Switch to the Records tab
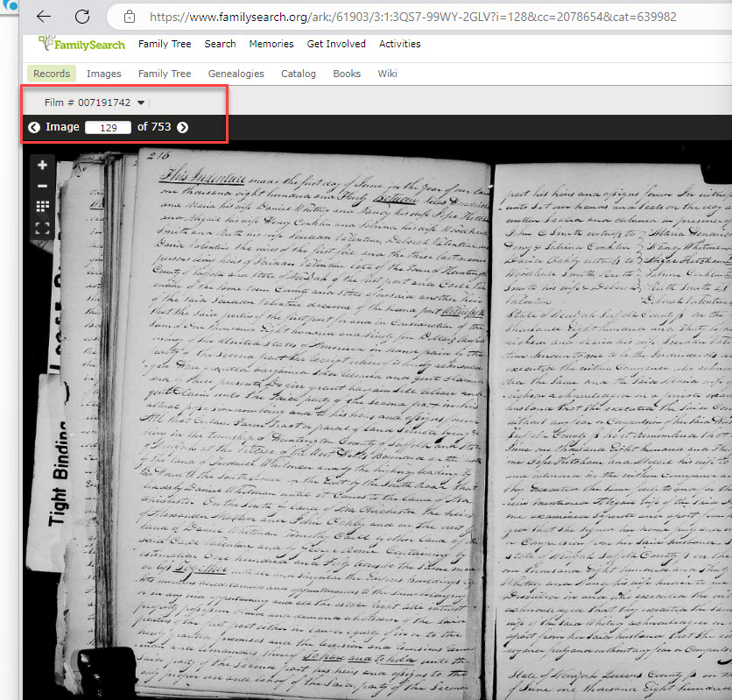Viewport: 732px width, 700px height. (51, 74)
